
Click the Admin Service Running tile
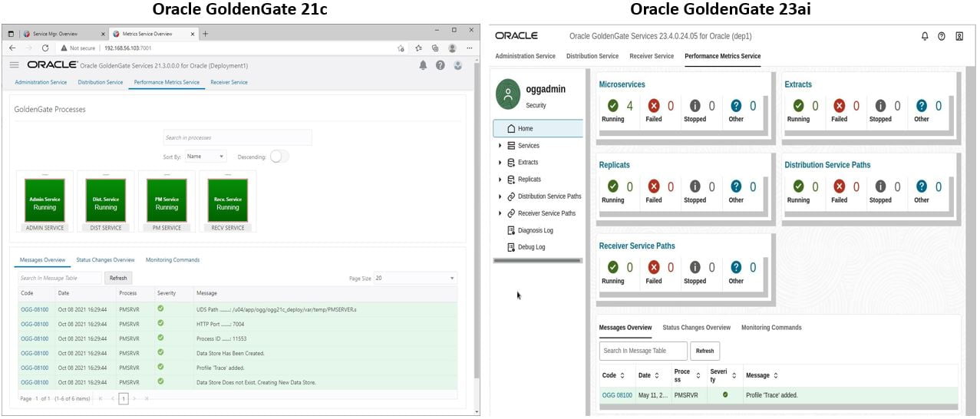(x=45, y=201)
